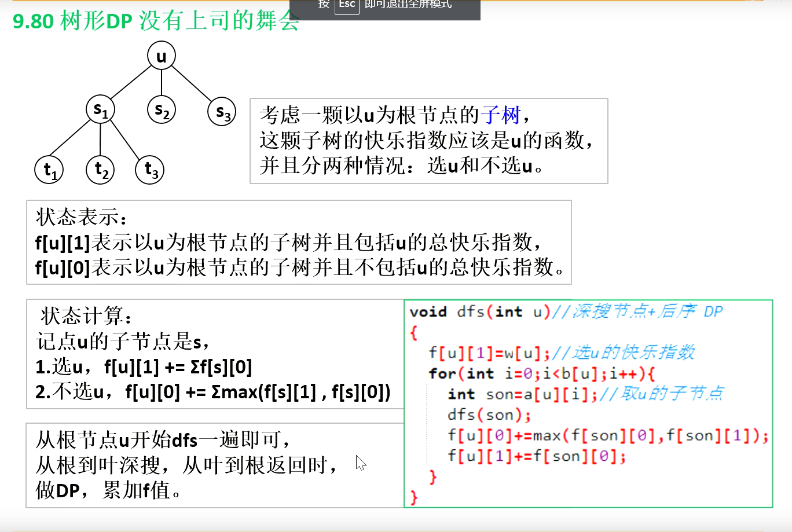792x532 pixels.
Task: Click the heading '状态表示：'
Action: [x=81, y=217]
